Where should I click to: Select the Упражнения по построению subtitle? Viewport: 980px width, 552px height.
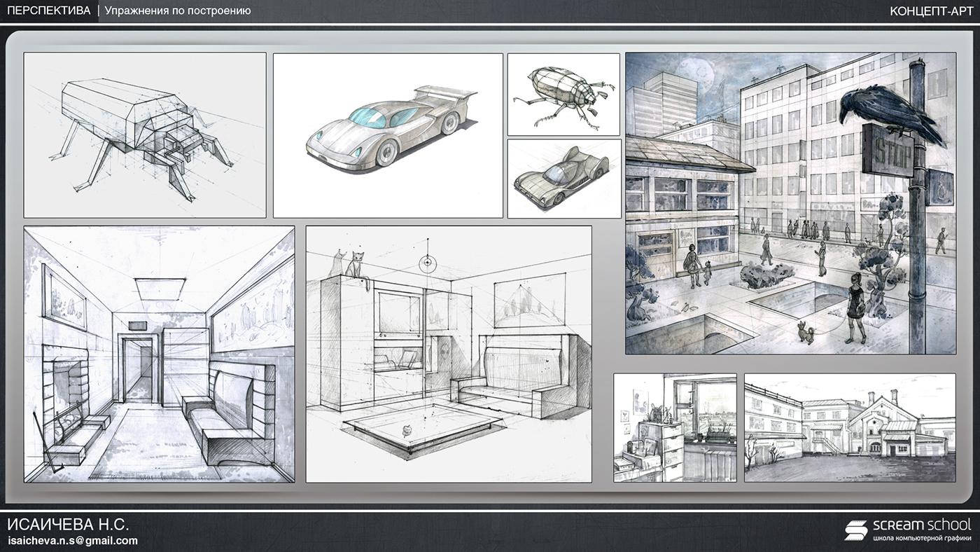pyautogui.click(x=178, y=11)
